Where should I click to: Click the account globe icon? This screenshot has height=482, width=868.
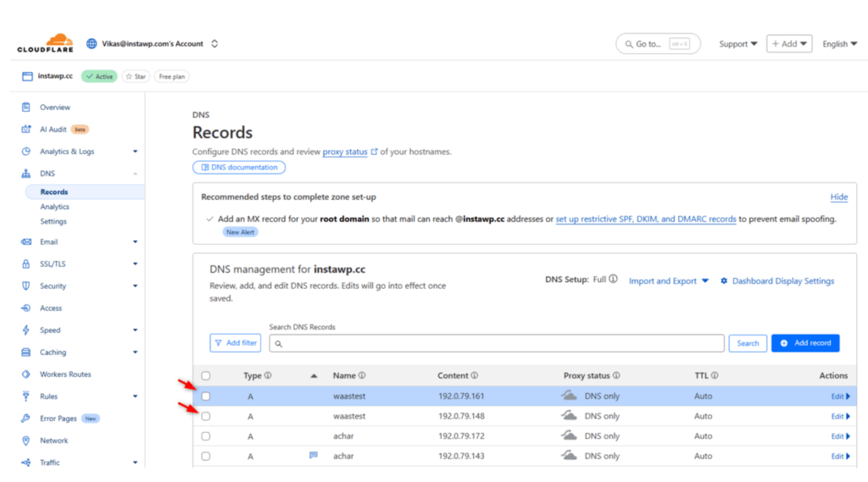click(x=92, y=44)
